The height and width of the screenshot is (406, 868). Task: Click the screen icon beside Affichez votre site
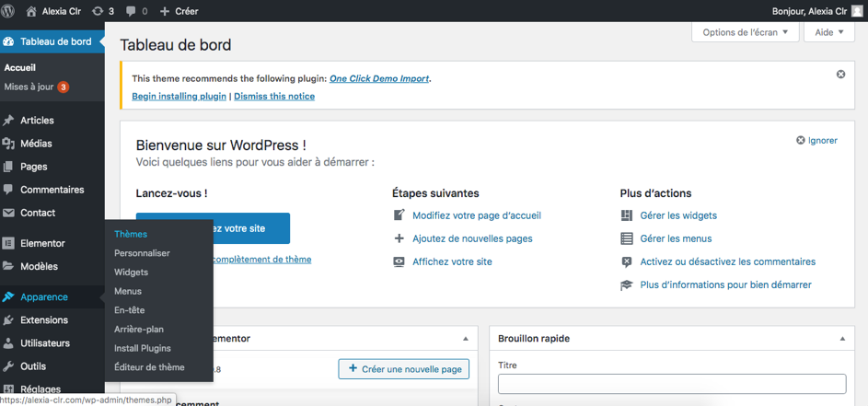pyautogui.click(x=399, y=261)
